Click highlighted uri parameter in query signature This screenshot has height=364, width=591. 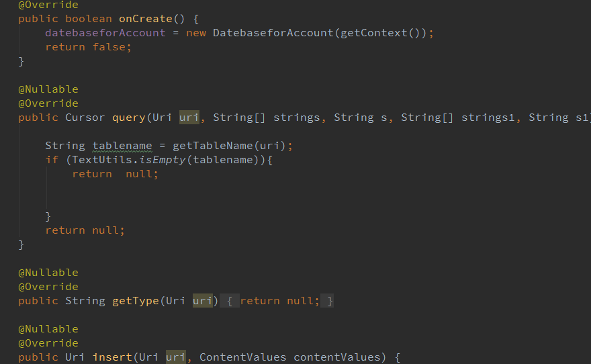(x=189, y=118)
